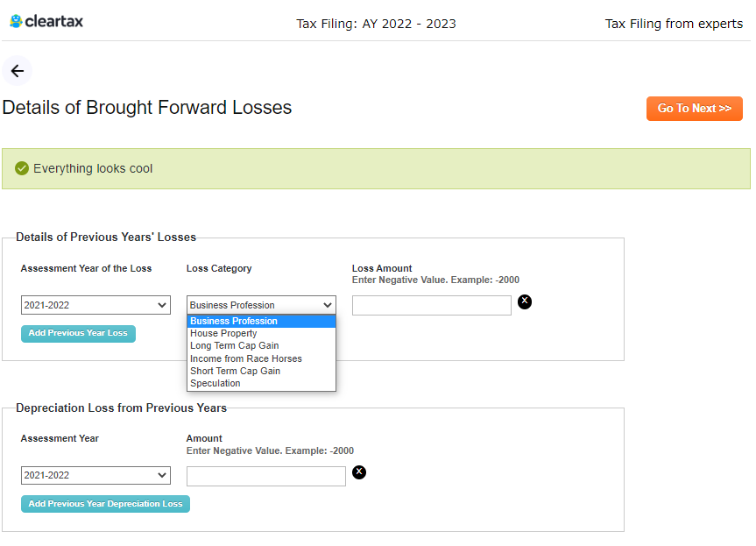The height and width of the screenshot is (546, 756).
Task: Choose Short Term Cap Gain
Action: click(261, 371)
